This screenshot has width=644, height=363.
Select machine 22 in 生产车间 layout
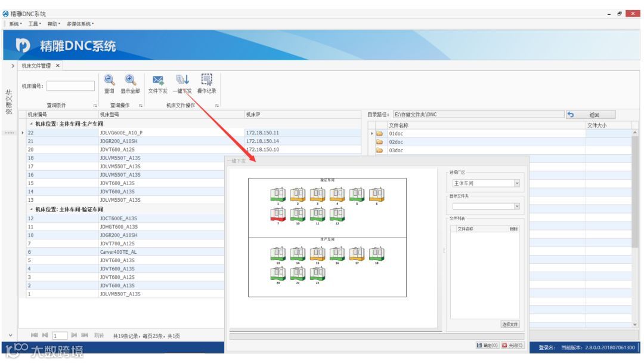(x=317, y=273)
